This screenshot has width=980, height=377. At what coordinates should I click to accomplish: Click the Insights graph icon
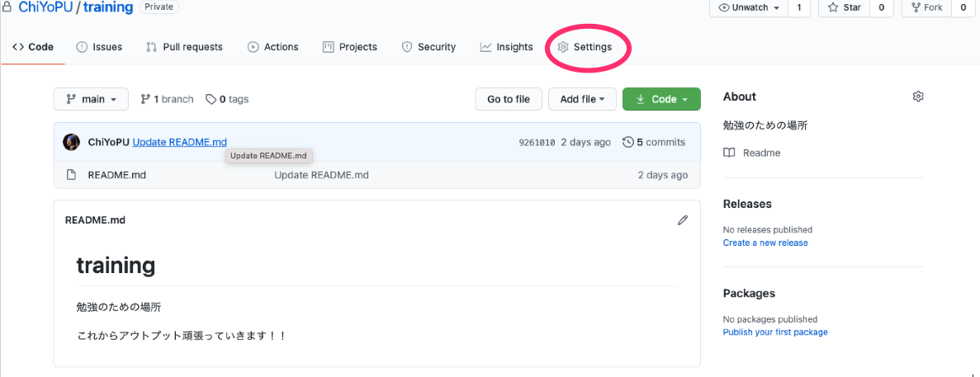click(485, 47)
